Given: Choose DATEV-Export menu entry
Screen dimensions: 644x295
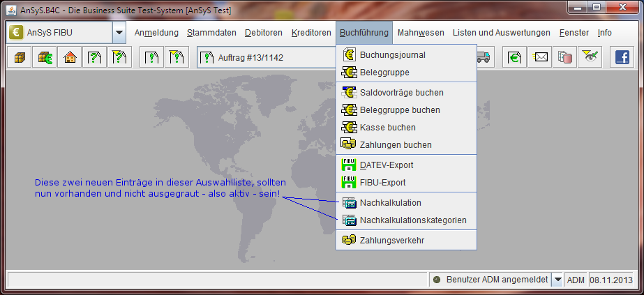Looking at the screenshot, I should (387, 165).
